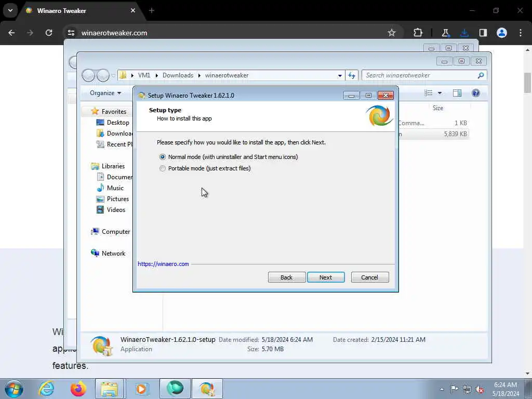Viewport: 532px width, 399px height.
Task: Click Downloads in the Explorer breadcrumb
Action: point(178,75)
